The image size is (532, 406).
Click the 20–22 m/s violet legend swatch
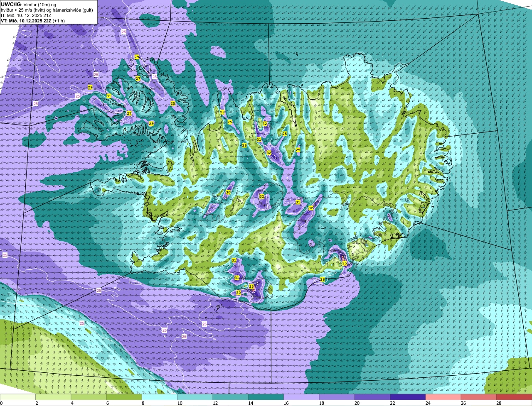[x=372, y=397]
